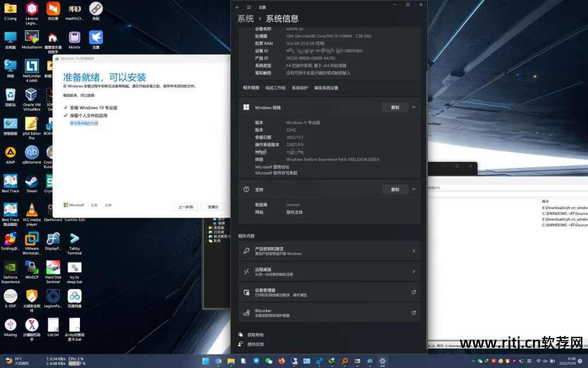Screen dimensions: 588x368
Task: Open MobaXterm desktop icon
Action: [32, 40]
